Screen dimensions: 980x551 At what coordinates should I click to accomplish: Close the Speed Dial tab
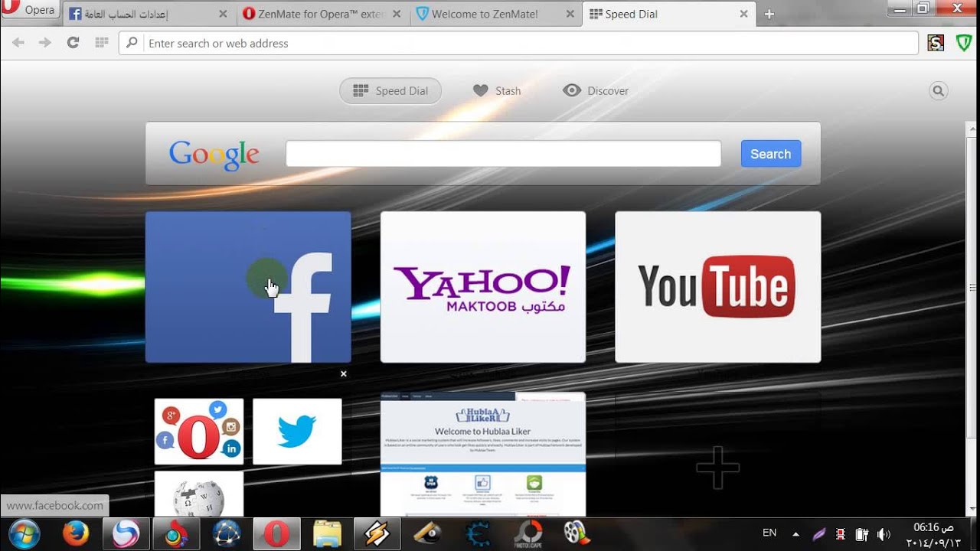[x=743, y=14]
